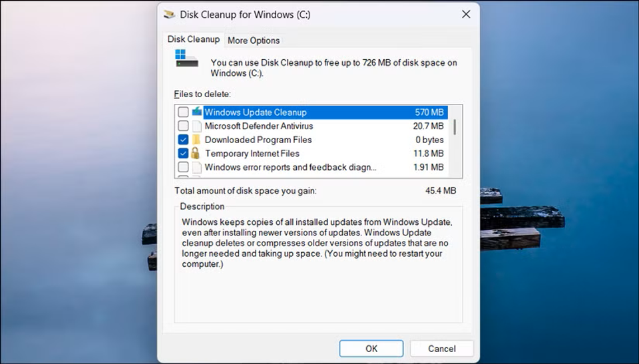Select the Windows Update Cleanup row text
Image resolution: width=639 pixels, height=364 pixels.
(256, 112)
